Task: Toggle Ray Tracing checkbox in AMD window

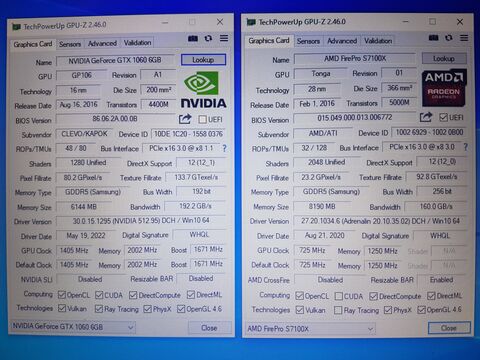Action: point(338,310)
